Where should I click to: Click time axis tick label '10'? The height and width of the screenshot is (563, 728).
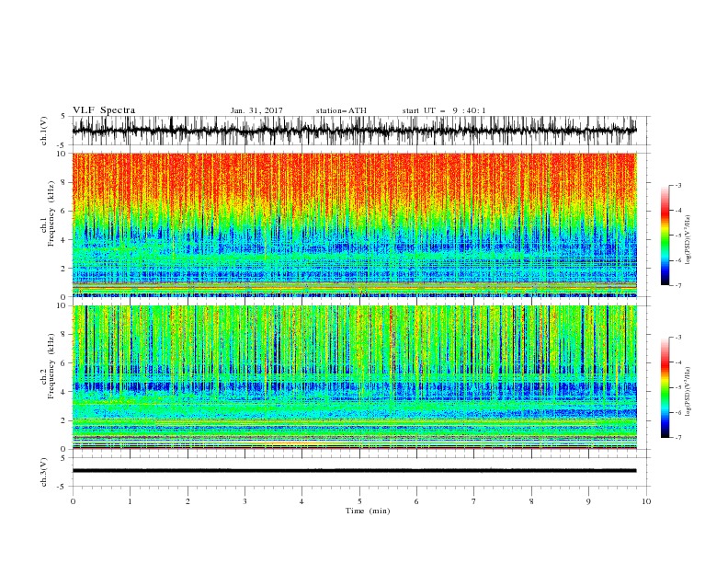(x=646, y=501)
